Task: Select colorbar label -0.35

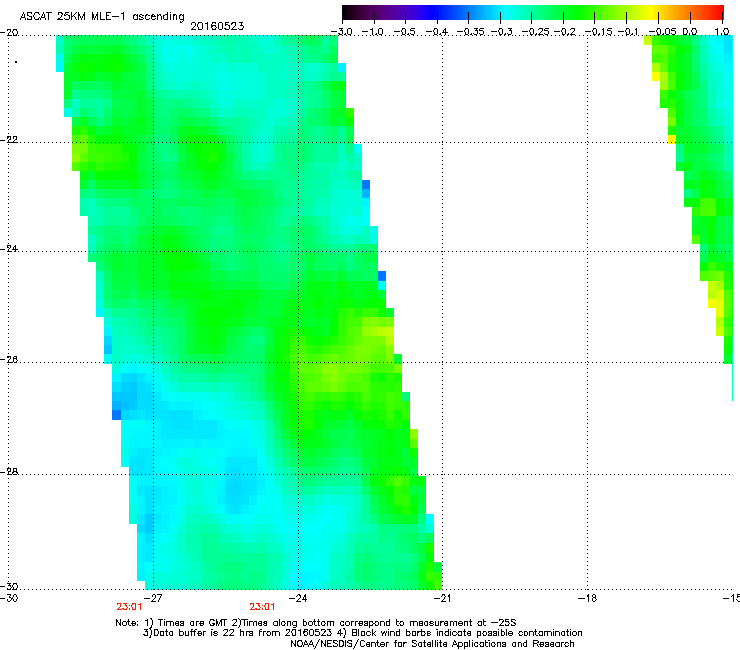Action: pyautogui.click(x=473, y=32)
